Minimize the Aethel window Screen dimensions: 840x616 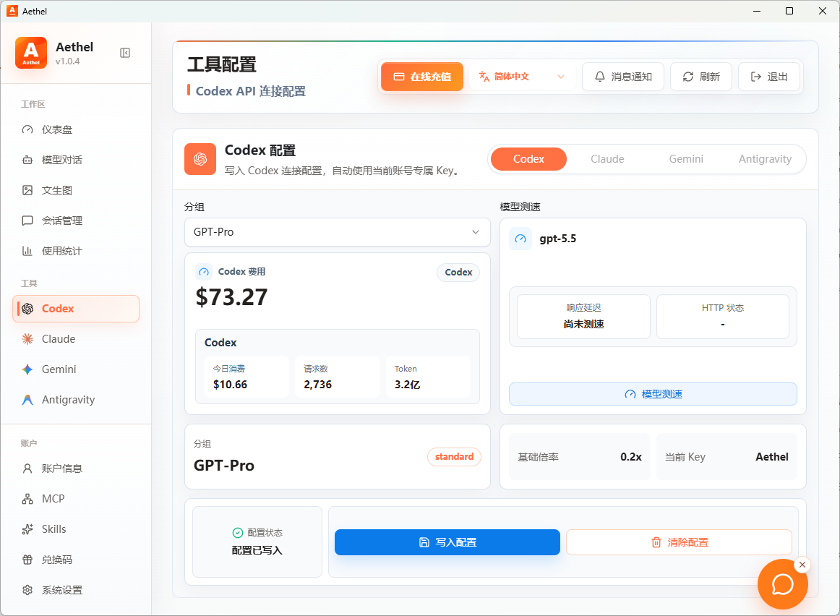coord(757,11)
